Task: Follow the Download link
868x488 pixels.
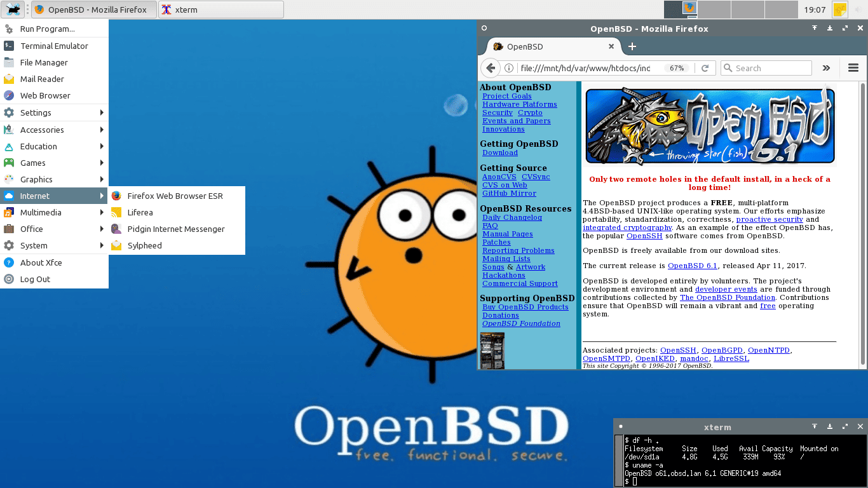Action: (x=500, y=152)
